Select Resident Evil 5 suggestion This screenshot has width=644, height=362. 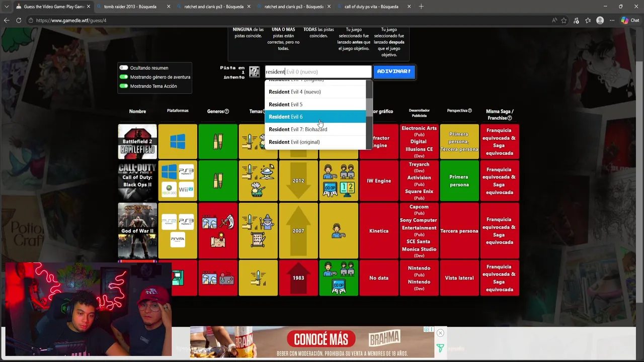coord(315,104)
